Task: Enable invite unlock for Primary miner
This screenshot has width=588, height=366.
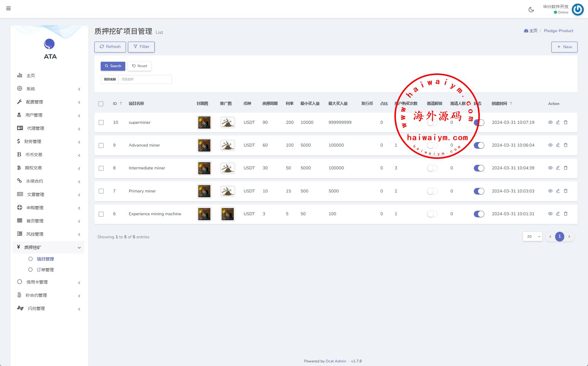Action: (x=432, y=191)
